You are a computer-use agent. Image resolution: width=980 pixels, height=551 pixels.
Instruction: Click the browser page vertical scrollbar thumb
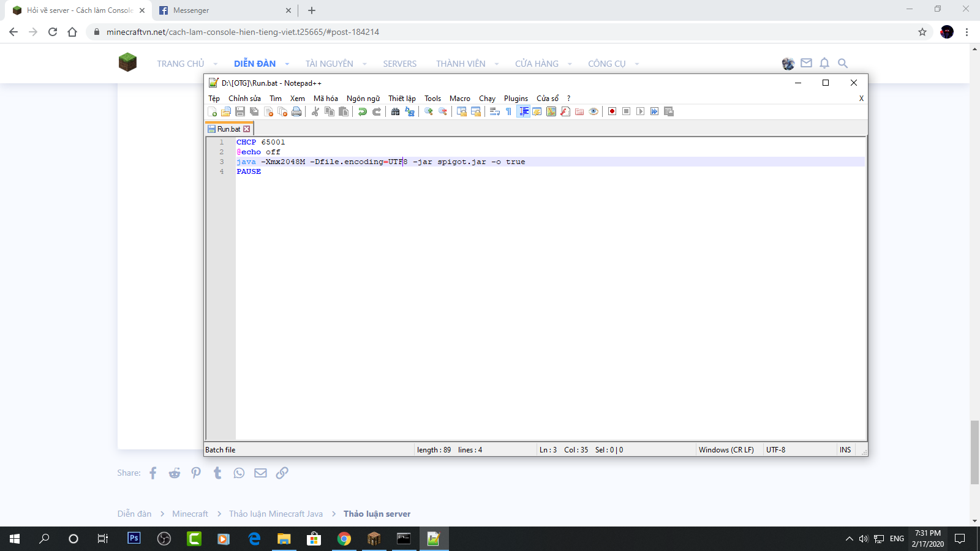click(974, 452)
